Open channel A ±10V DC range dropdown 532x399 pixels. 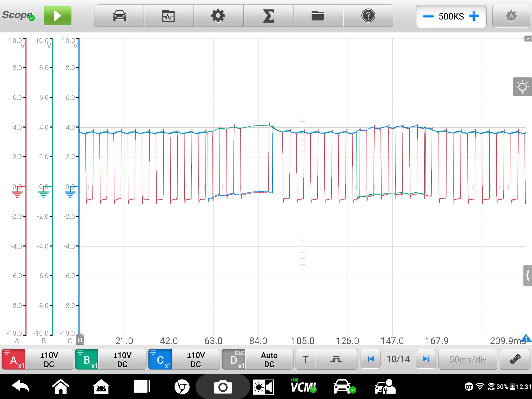pyautogui.click(x=49, y=360)
